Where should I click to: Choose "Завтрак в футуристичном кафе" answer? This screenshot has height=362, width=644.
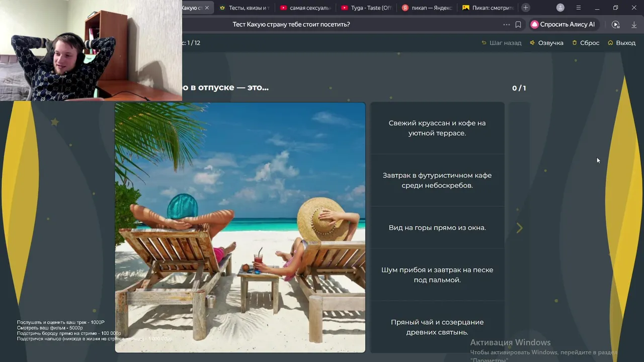click(x=437, y=180)
